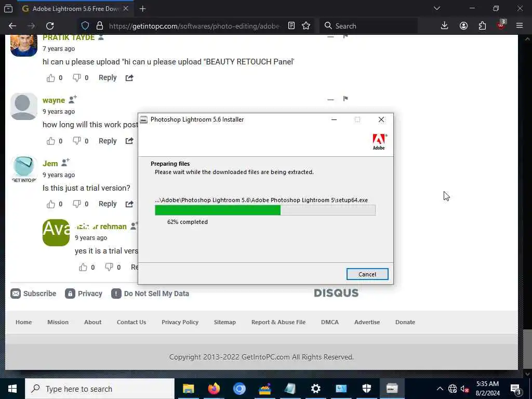532x399 pixels.
Task: Open footer Contact Us page
Action: (x=131, y=322)
